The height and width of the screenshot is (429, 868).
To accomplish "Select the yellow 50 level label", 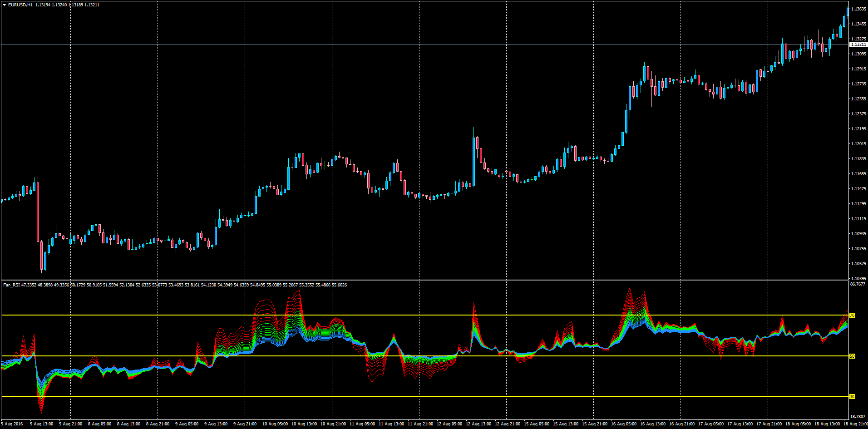I will 852,356.
